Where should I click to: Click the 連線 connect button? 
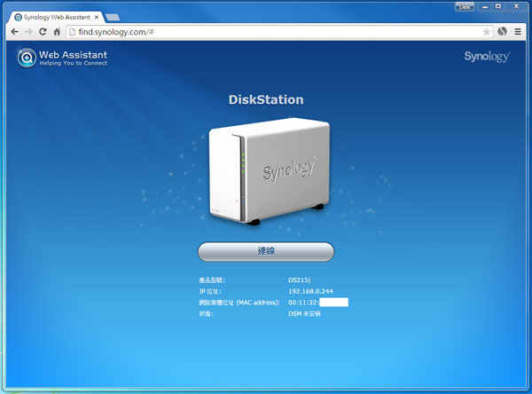pyautogui.click(x=265, y=251)
